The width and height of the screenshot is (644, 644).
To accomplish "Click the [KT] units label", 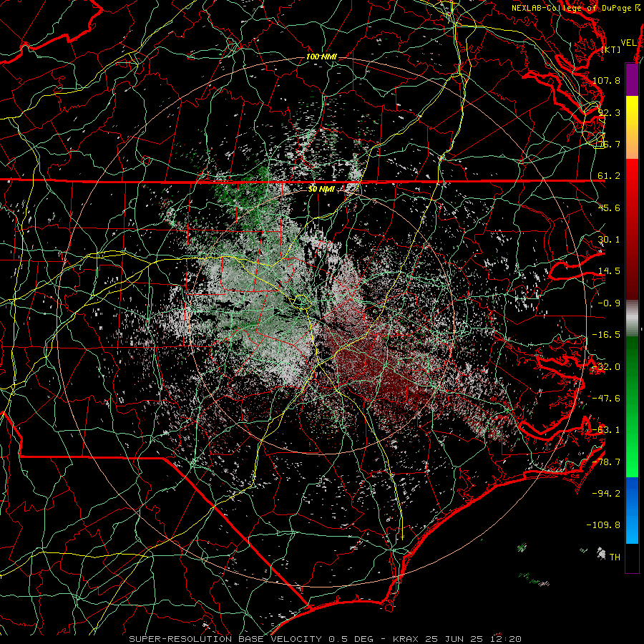I will click(610, 49).
